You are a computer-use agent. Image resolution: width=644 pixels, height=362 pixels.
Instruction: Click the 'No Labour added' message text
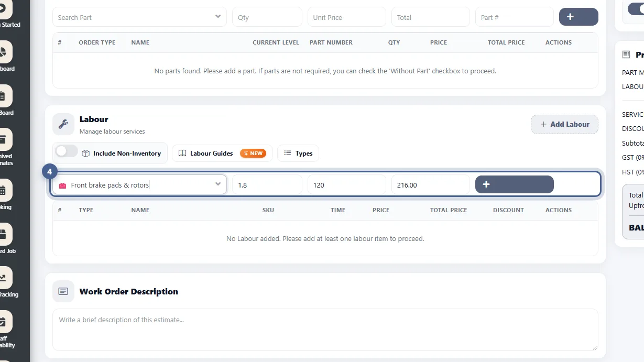[325, 238]
